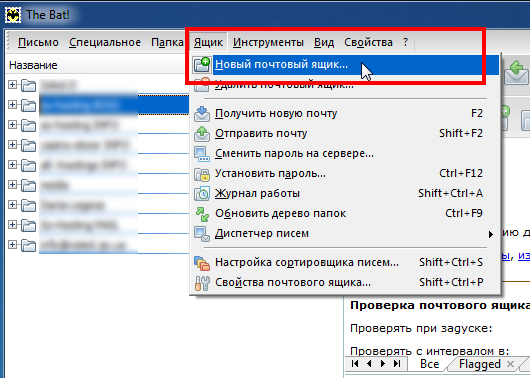Screen dimensions: 530x378
Task: Open Журнал работы
Action: [x=345, y=193]
